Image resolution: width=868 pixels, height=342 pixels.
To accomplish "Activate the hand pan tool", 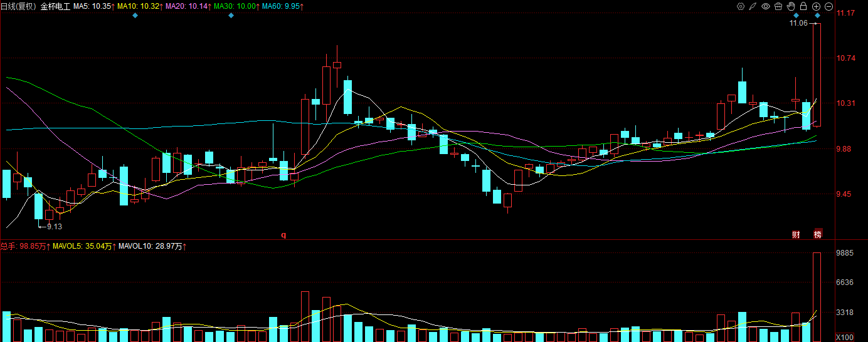I will (791, 6).
